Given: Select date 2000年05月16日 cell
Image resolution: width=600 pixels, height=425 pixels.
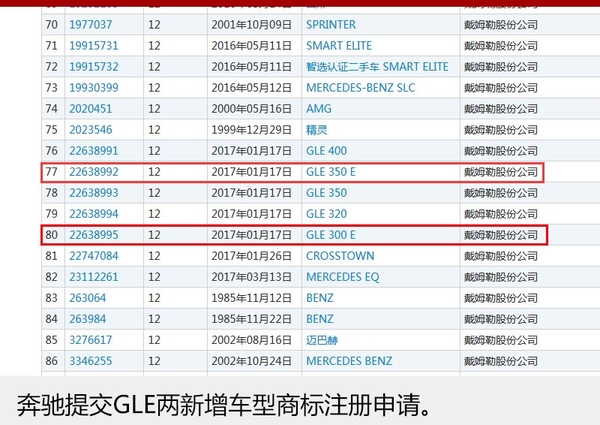Looking at the screenshot, I should (x=251, y=109).
